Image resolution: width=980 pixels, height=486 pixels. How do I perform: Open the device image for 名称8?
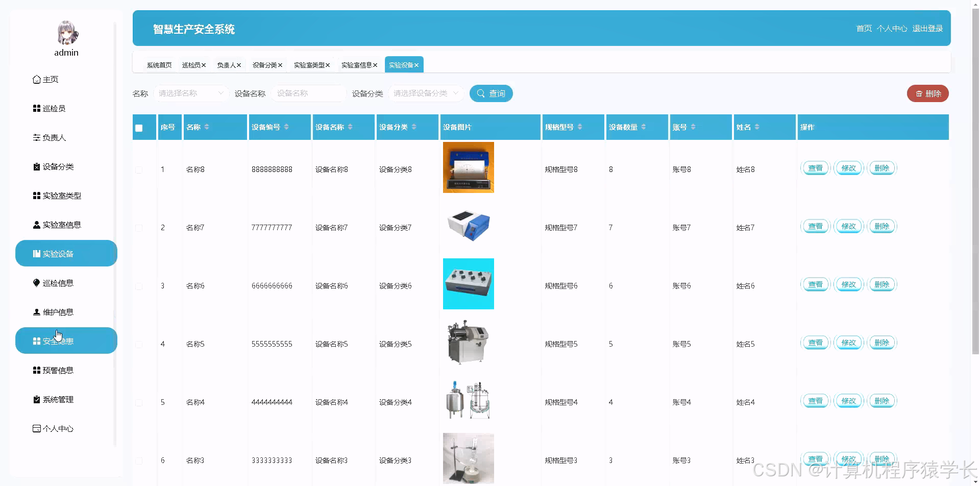click(469, 167)
